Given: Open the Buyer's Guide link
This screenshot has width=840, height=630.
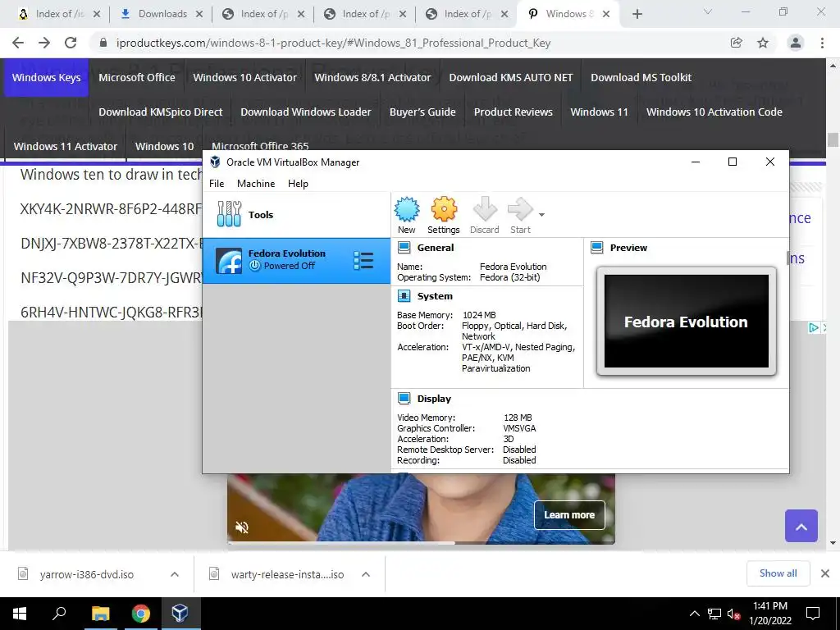Looking at the screenshot, I should [422, 112].
